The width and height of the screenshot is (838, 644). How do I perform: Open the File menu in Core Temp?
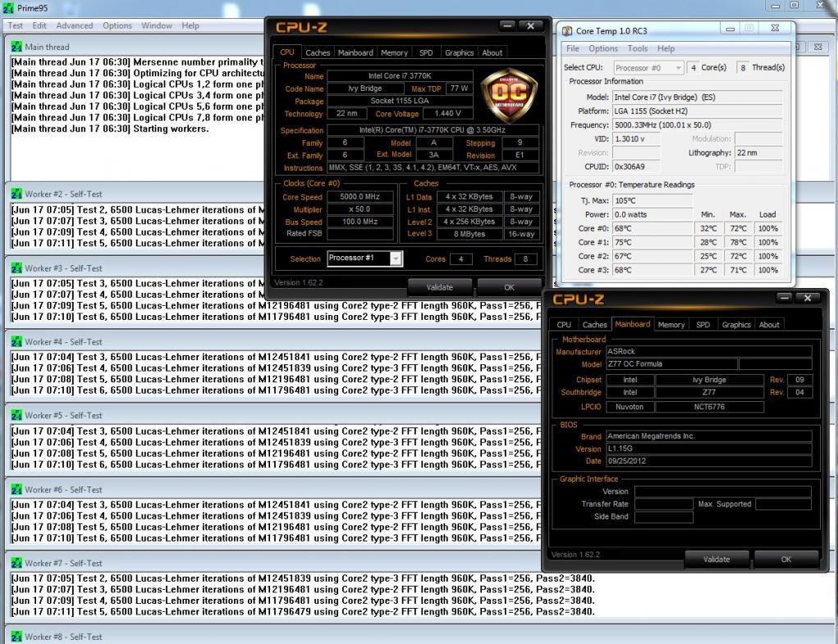(x=572, y=48)
